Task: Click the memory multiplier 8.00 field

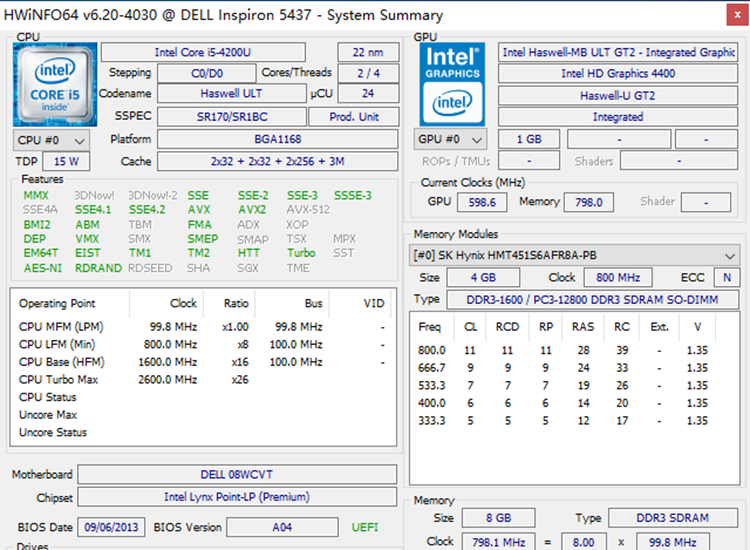Action: point(584,542)
